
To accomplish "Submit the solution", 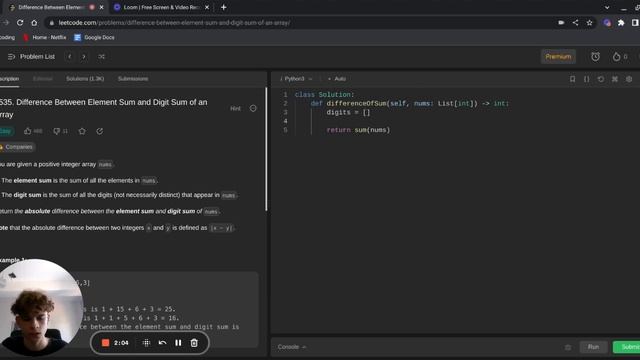I will point(627,347).
